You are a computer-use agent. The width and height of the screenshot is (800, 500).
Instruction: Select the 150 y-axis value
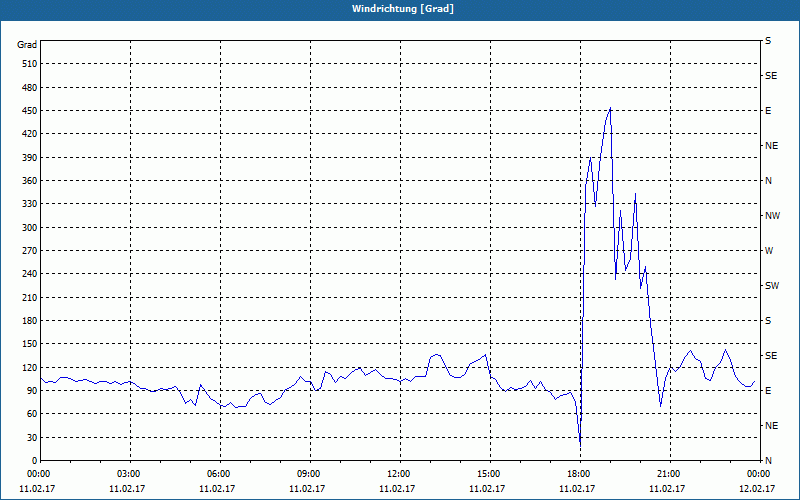pyautogui.click(x=29, y=344)
